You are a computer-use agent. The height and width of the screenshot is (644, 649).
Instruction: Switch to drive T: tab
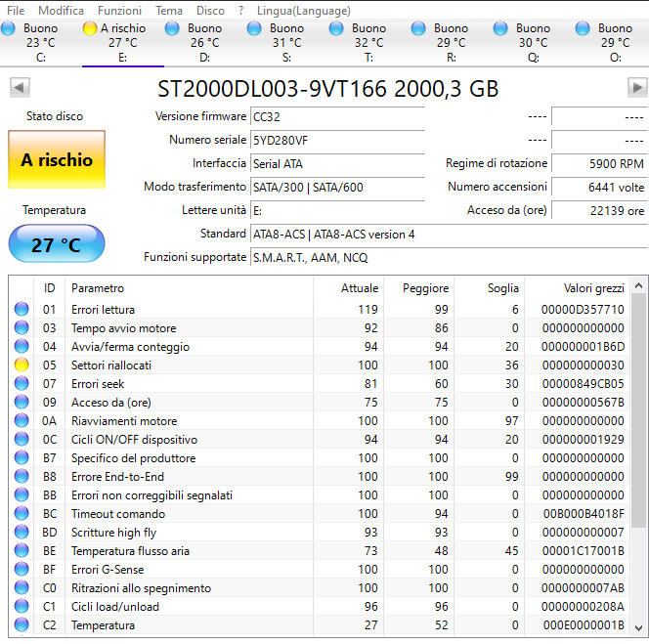pyautogui.click(x=368, y=43)
